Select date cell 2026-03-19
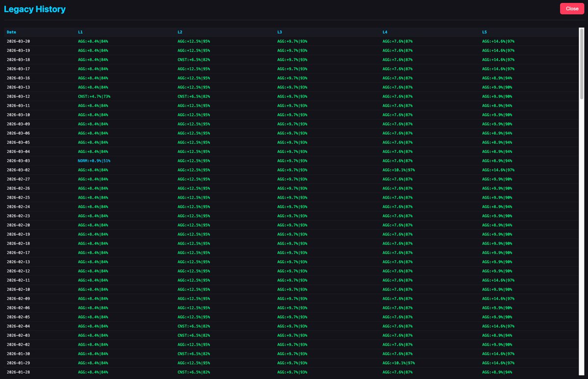This screenshot has height=379, width=588. tap(18, 51)
